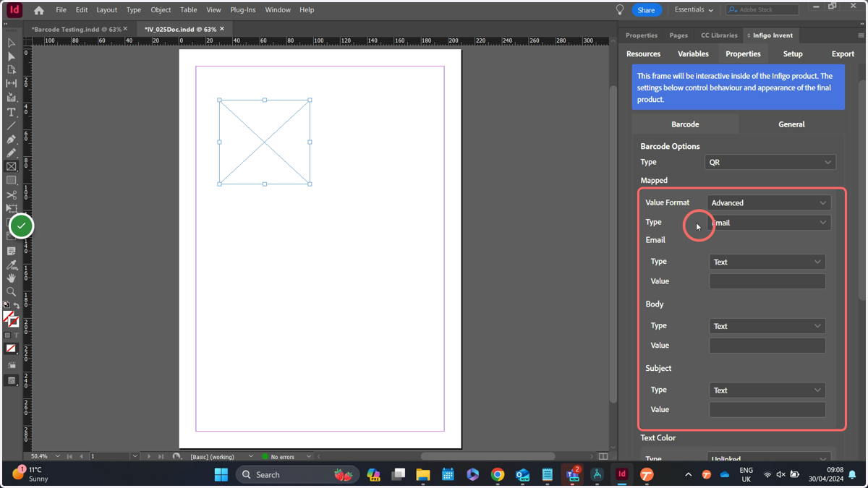Select the Pencil tool
This screenshot has height=488, width=868.
point(12,153)
